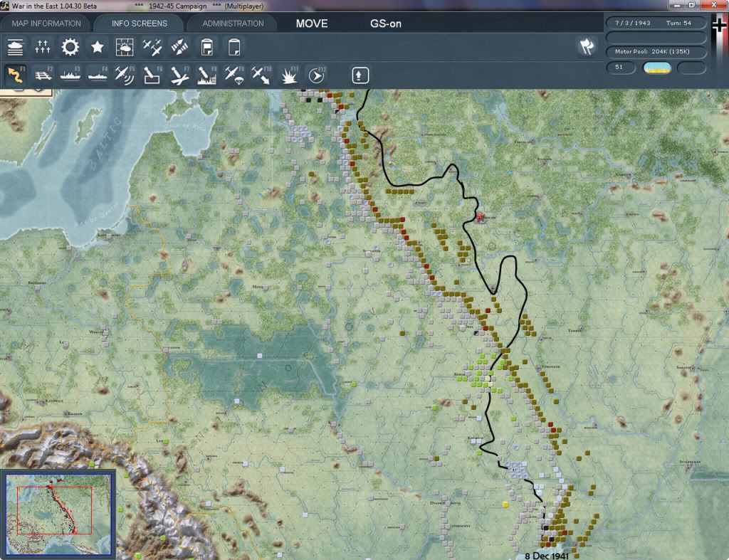The height and width of the screenshot is (560, 729).
Task: Click the minimap thumbnail
Action: (58, 514)
